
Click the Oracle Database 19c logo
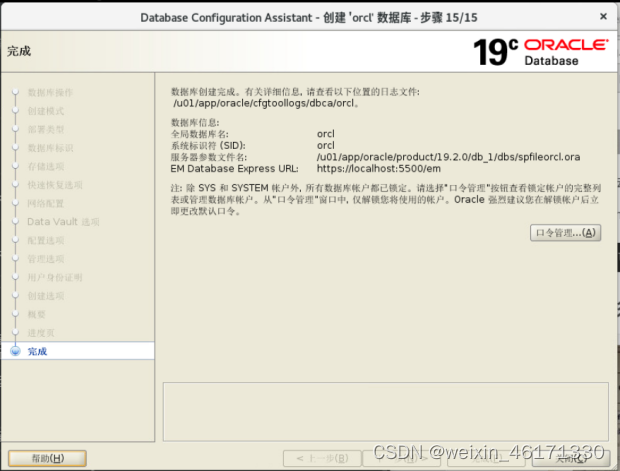click(x=541, y=52)
